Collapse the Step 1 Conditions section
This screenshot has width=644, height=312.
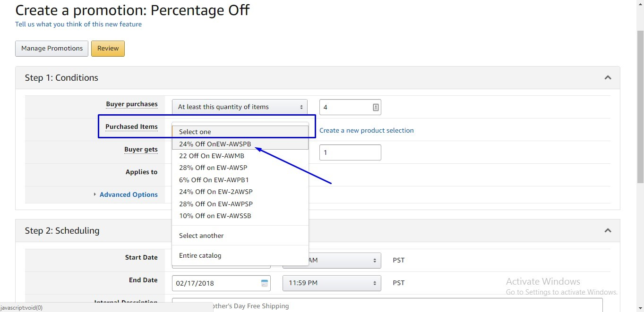(x=608, y=78)
